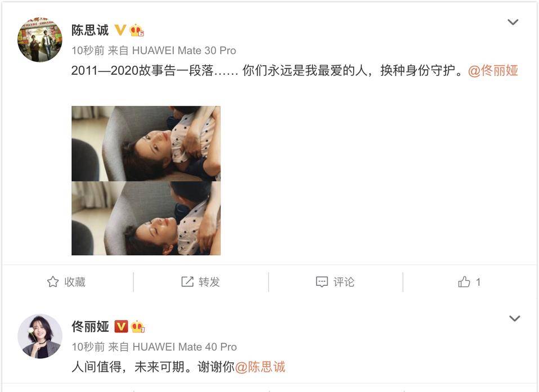Click the gold V verification badge beside 陈思诚
Image resolution: width=539 pixels, height=392 pixels.
coord(120,30)
